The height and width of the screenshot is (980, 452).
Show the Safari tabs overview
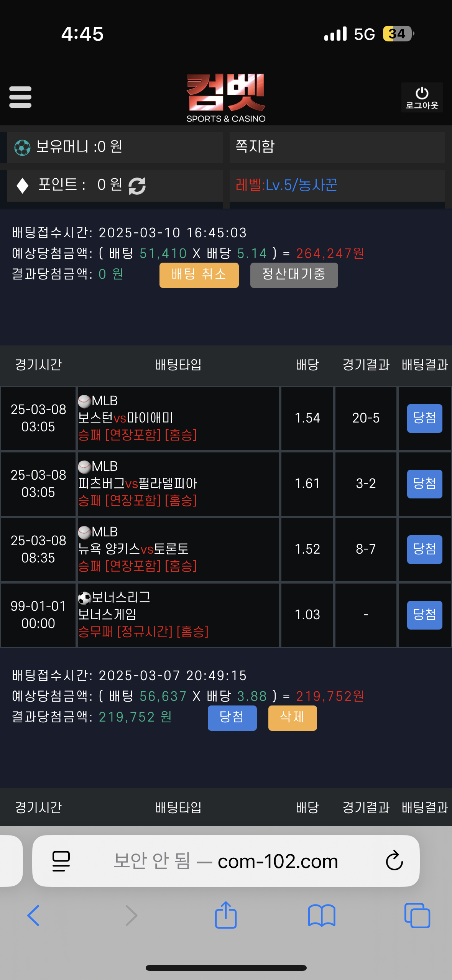417,915
